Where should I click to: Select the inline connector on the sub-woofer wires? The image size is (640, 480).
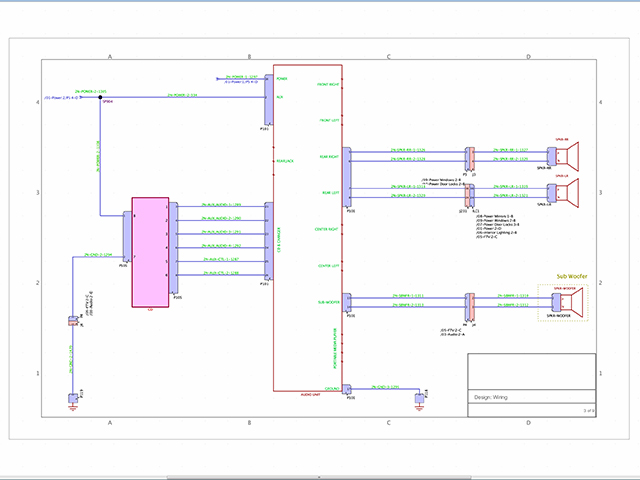[x=469, y=301]
